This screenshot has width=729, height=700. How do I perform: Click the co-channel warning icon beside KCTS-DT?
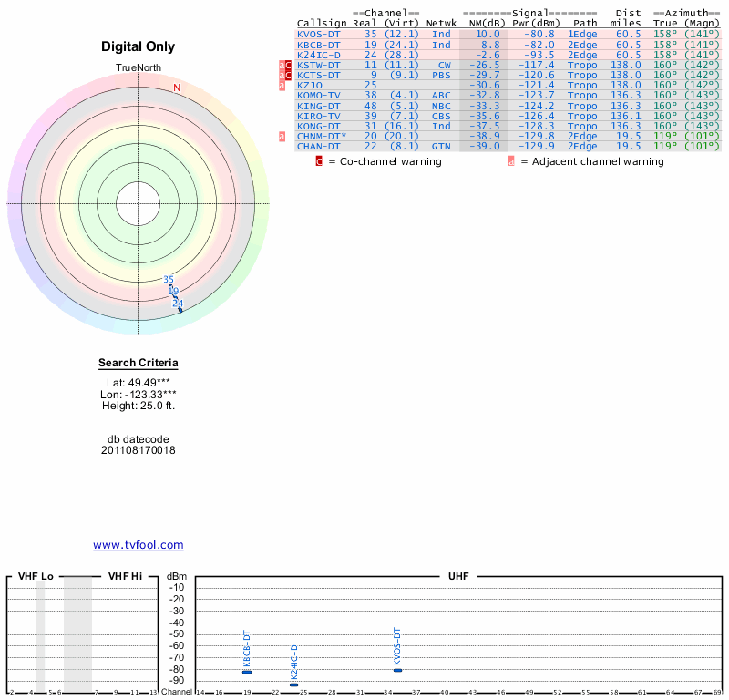tap(288, 76)
